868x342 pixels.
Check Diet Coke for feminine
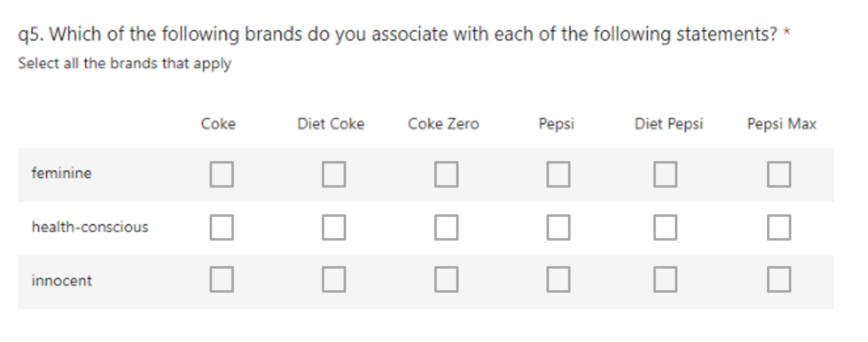point(334,174)
